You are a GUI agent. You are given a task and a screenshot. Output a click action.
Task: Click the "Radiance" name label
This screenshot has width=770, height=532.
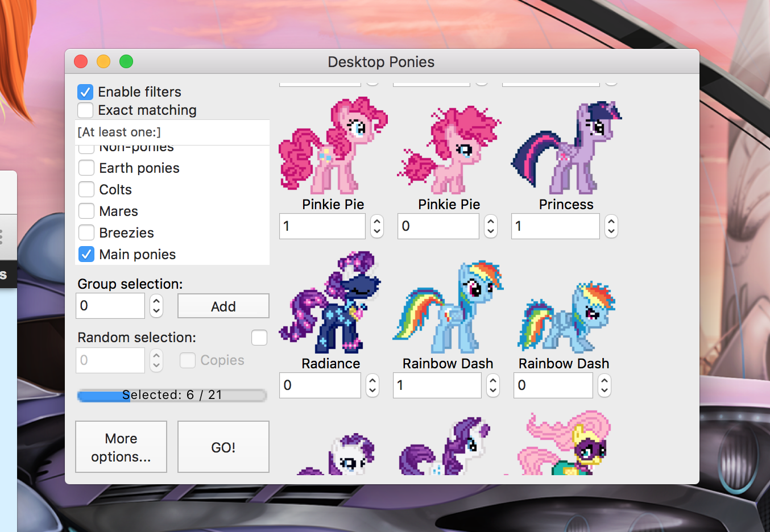tap(331, 364)
